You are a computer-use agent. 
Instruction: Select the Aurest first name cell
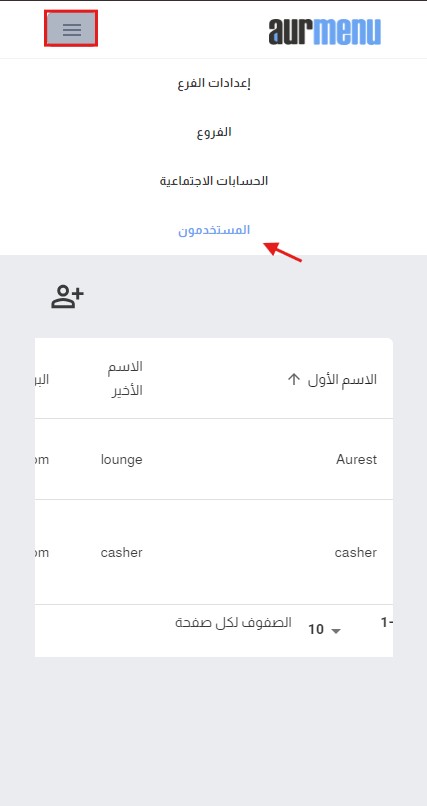point(357,459)
